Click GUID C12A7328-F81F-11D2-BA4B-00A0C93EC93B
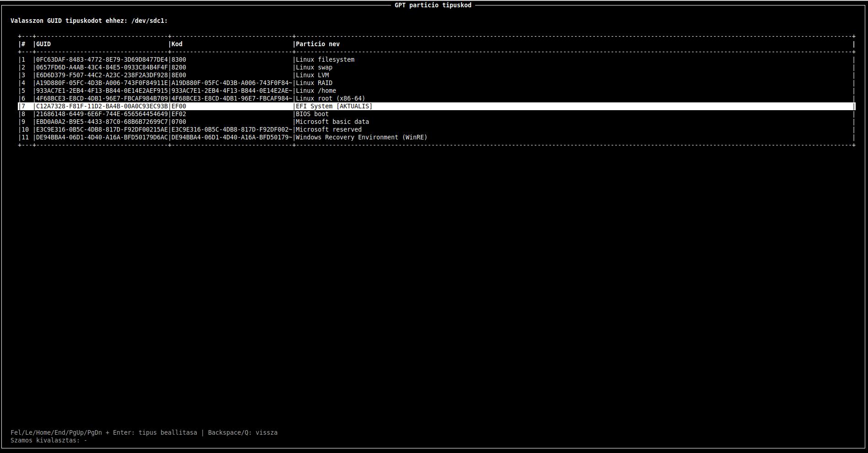This screenshot has width=868, height=453. (102, 106)
